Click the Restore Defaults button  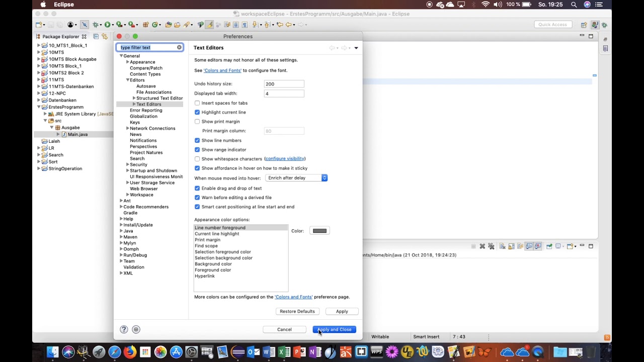297,311
